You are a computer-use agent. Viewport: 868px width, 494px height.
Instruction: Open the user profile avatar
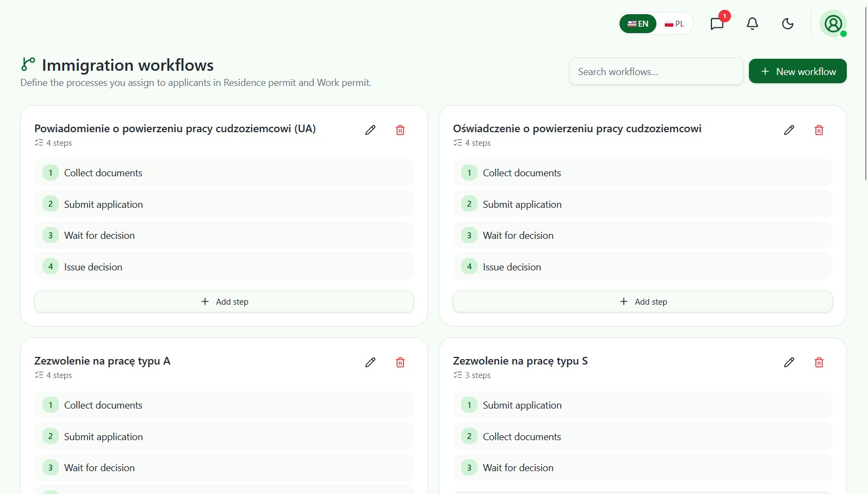click(x=833, y=23)
